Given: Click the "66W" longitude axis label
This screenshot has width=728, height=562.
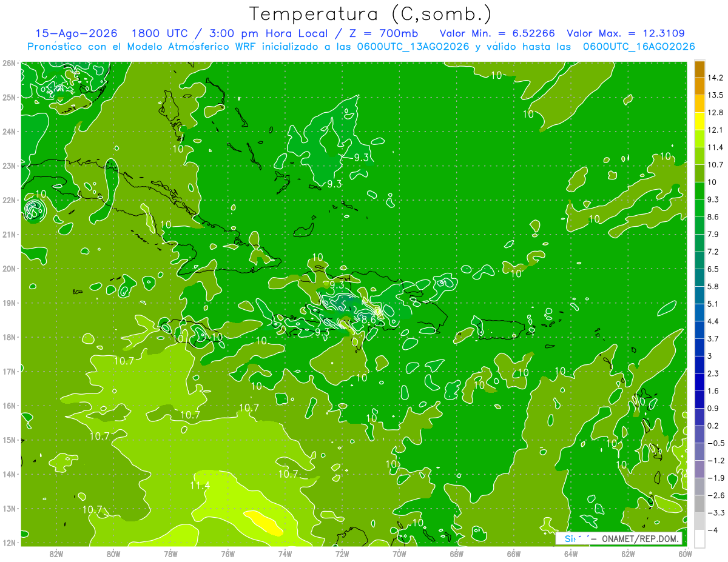Looking at the screenshot, I should pyautogui.click(x=514, y=553).
